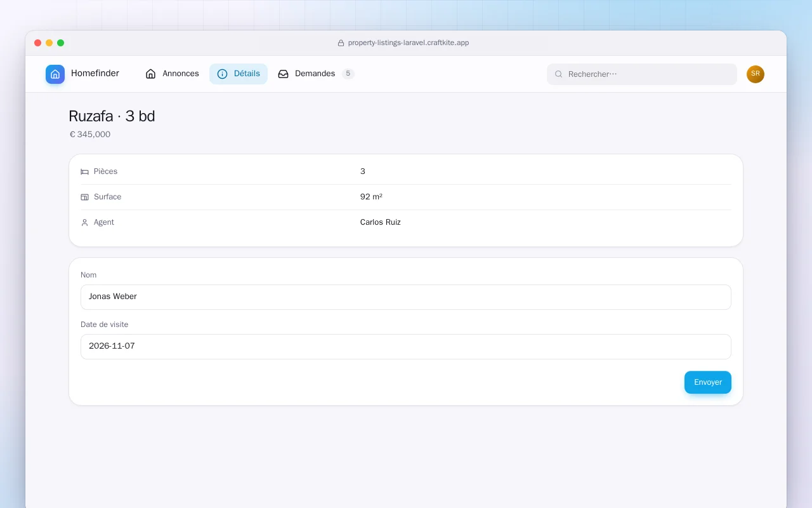Focus the Rechercher search field
Screen dimensions: 812x508
tap(642, 74)
